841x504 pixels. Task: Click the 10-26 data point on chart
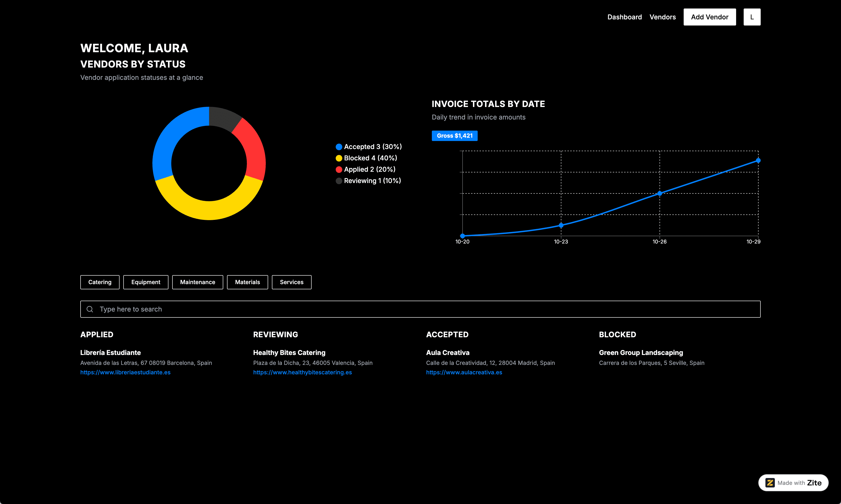coord(660,193)
